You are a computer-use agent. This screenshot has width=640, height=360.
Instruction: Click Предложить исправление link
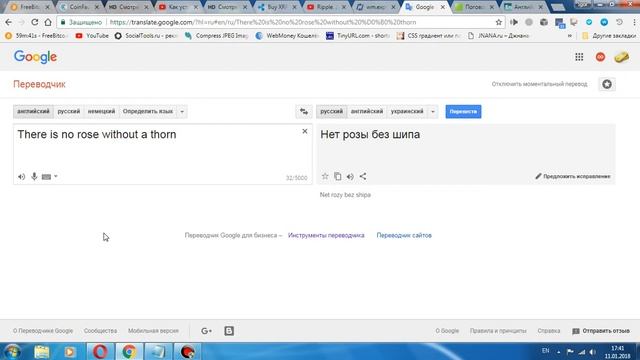(573, 176)
